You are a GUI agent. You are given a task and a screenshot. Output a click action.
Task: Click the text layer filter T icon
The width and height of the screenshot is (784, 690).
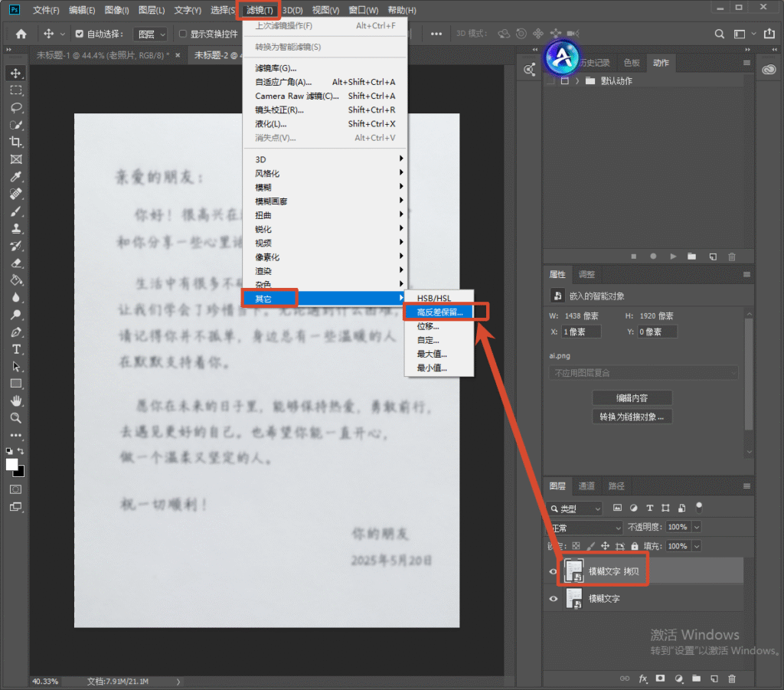pyautogui.click(x=649, y=508)
